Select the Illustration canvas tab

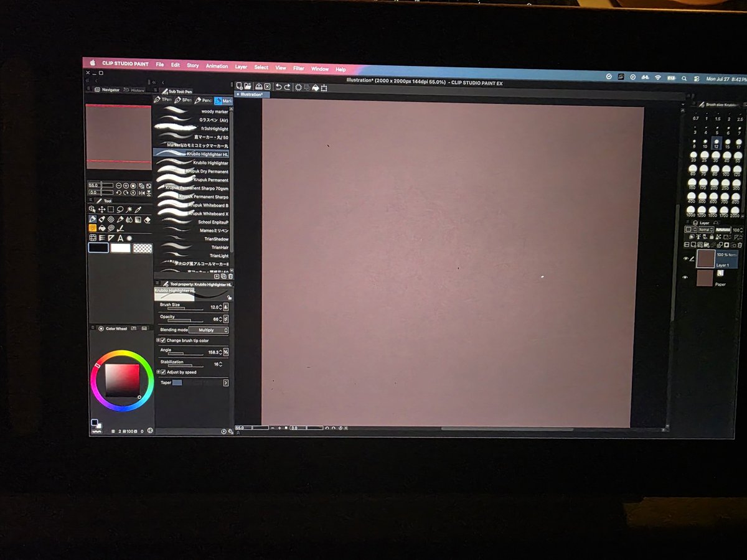pos(252,95)
